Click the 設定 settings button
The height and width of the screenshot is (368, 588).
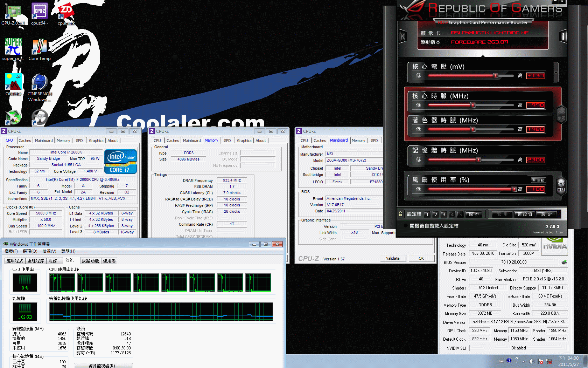point(546,214)
